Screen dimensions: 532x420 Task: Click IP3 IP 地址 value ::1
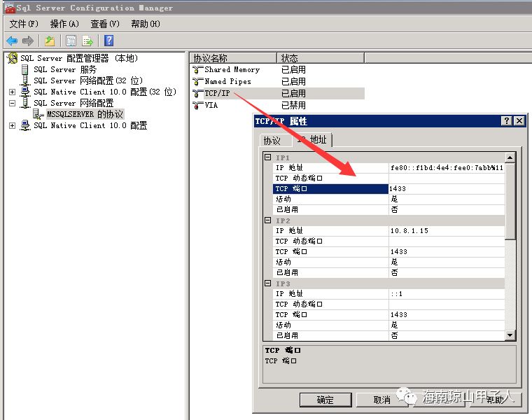coord(447,294)
